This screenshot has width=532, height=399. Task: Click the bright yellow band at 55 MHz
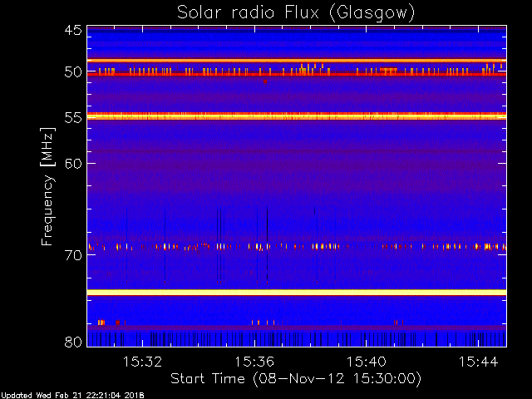coord(297,116)
